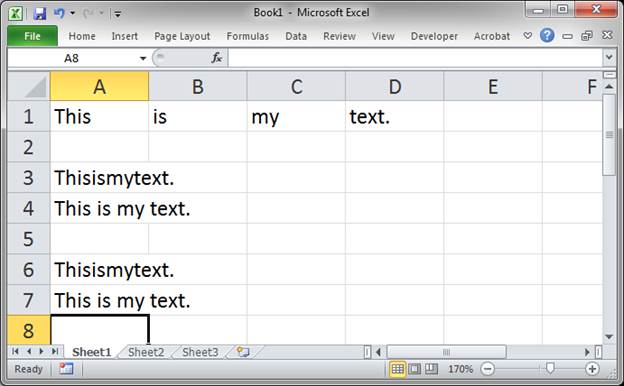Go to first sheet navigation arrow
This screenshot has height=386, width=624.
coord(15,351)
